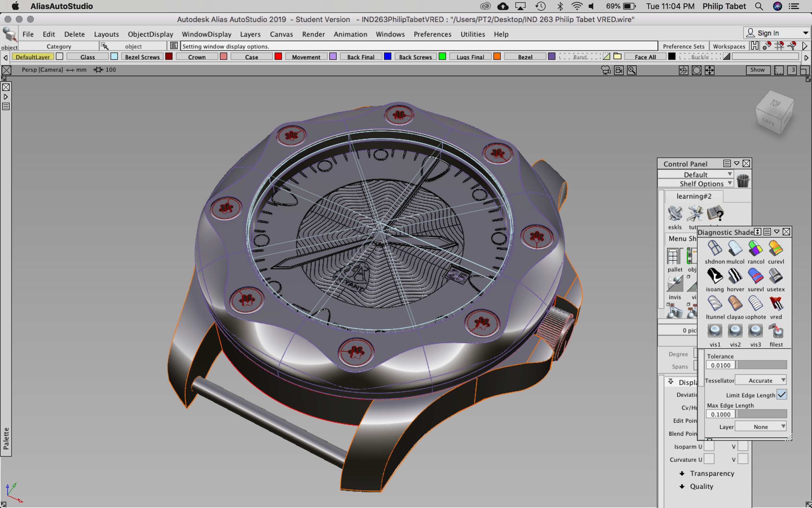The width and height of the screenshot is (812, 508).
Task: Click the Preference Sets button
Action: pos(683,46)
